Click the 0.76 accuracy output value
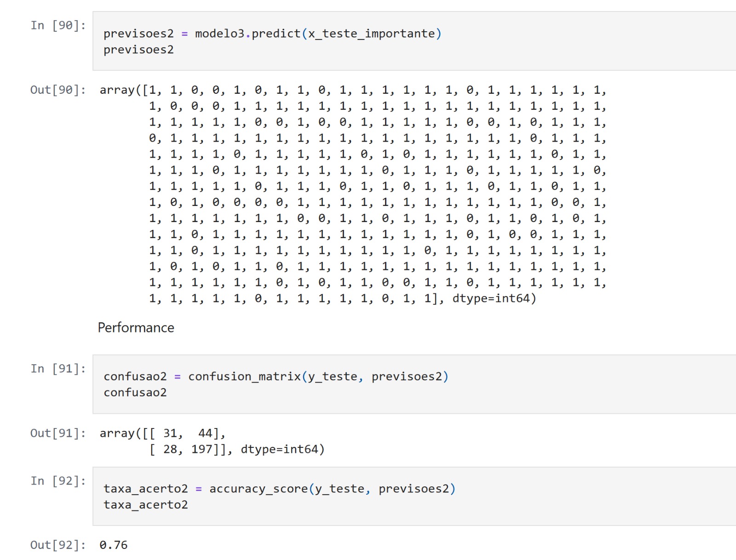 (114, 545)
